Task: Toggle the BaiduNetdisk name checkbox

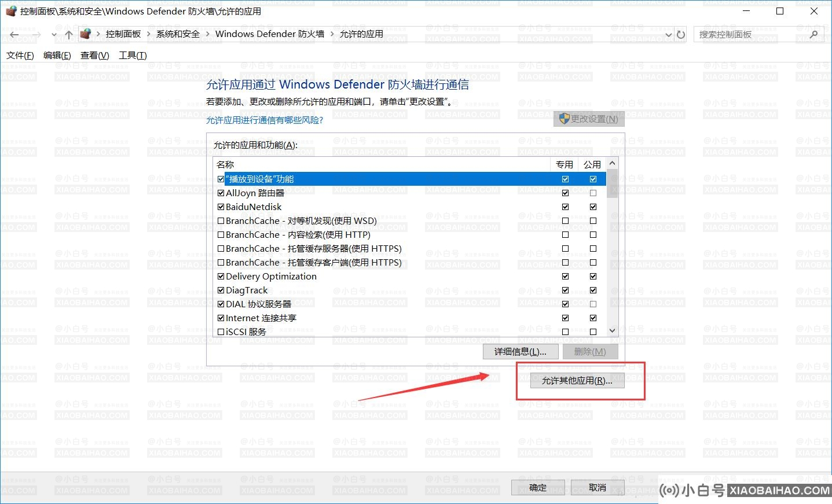Action: click(x=221, y=207)
